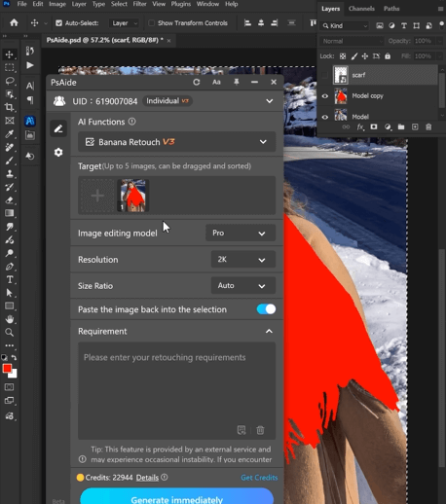The height and width of the screenshot is (504, 446).
Task: Open the credits Details link
Action: (147, 478)
